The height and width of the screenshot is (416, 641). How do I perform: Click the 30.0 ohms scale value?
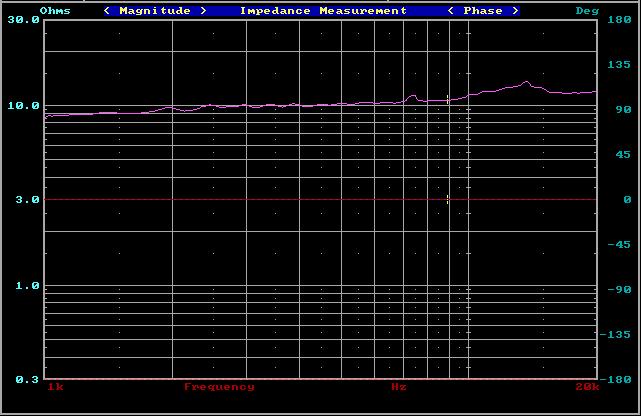[24, 20]
